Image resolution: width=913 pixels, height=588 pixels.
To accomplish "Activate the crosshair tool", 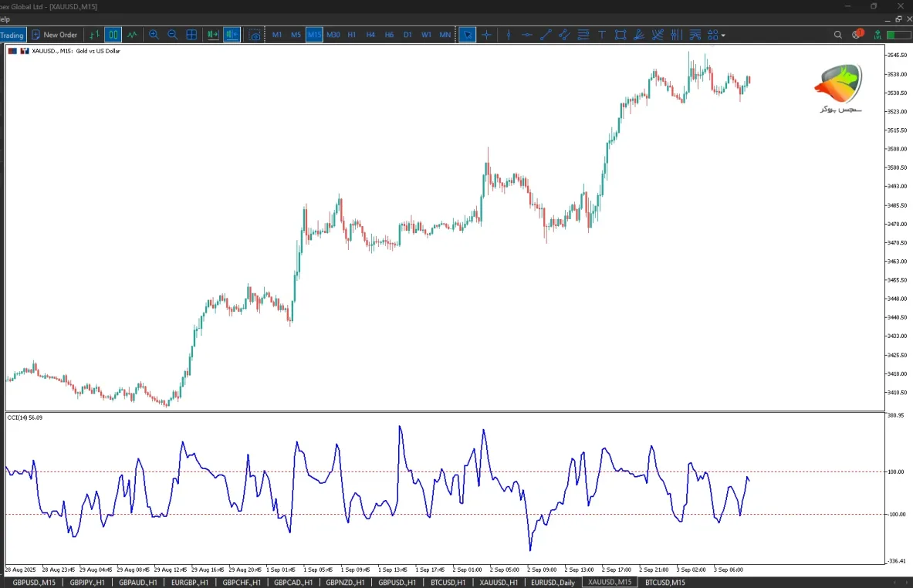I will pos(487,35).
